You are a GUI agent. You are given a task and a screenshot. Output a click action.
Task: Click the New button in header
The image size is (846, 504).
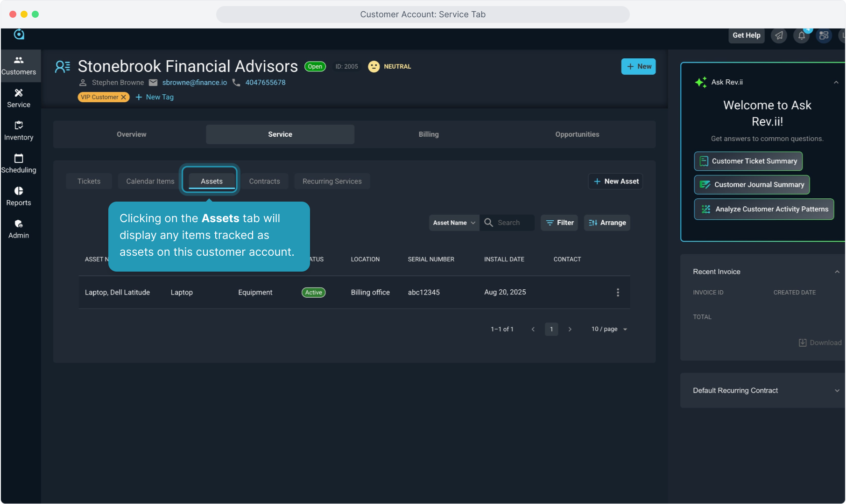tap(638, 67)
